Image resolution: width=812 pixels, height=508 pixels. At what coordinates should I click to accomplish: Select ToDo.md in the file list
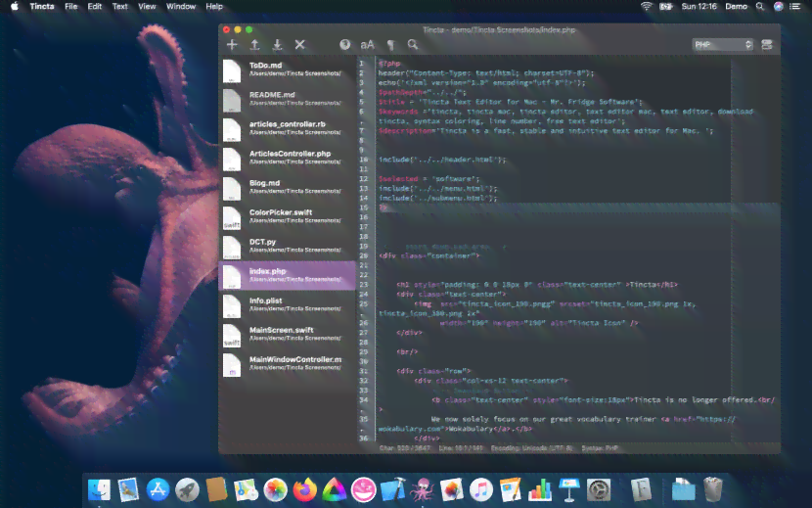pyautogui.click(x=288, y=69)
